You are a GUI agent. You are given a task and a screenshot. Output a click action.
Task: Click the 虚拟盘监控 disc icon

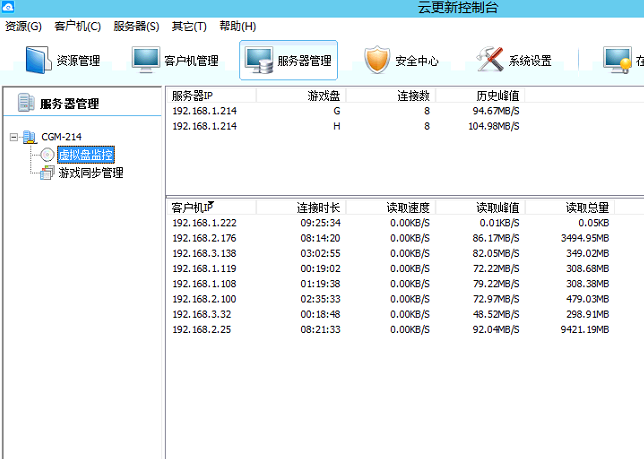[x=47, y=155]
